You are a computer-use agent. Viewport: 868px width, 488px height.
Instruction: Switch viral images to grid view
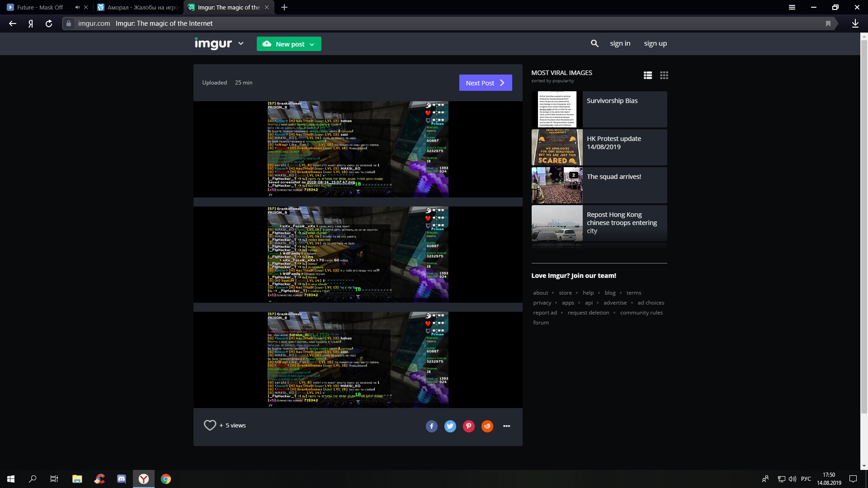coord(664,75)
